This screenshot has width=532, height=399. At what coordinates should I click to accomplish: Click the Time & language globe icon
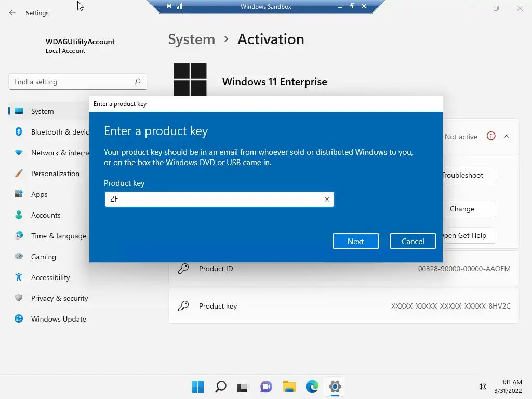19,235
